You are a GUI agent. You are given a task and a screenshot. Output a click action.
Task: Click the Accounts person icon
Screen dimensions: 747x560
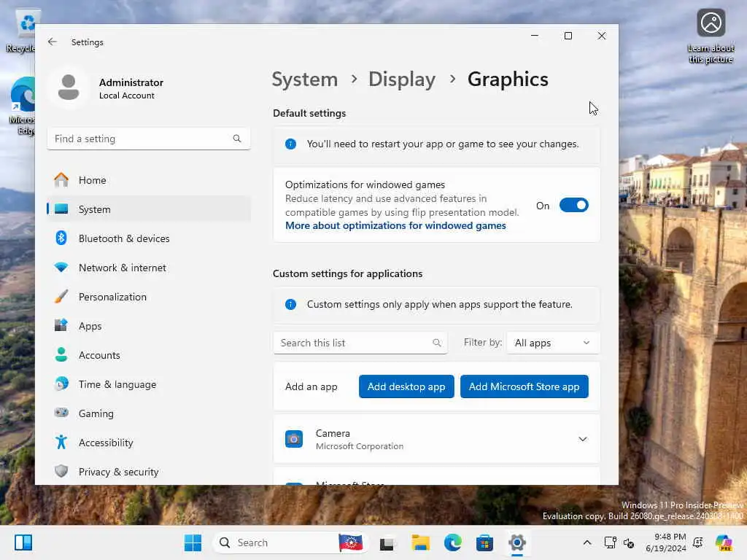(x=61, y=355)
